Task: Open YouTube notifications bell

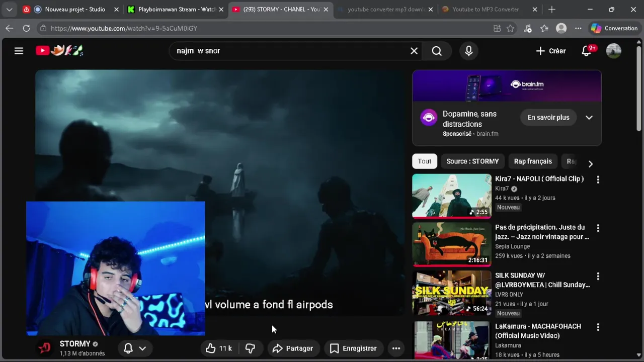Action: [587, 51]
